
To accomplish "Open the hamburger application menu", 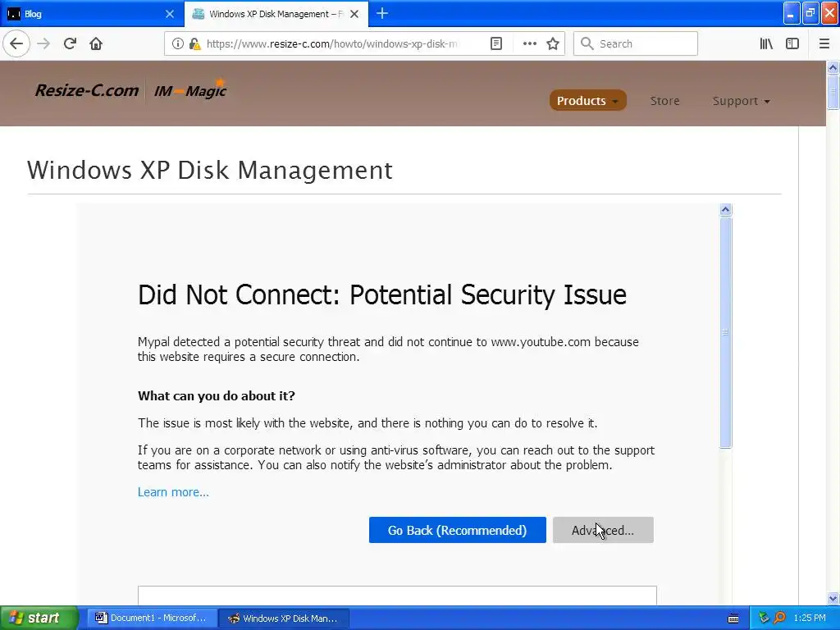I will [x=824, y=43].
